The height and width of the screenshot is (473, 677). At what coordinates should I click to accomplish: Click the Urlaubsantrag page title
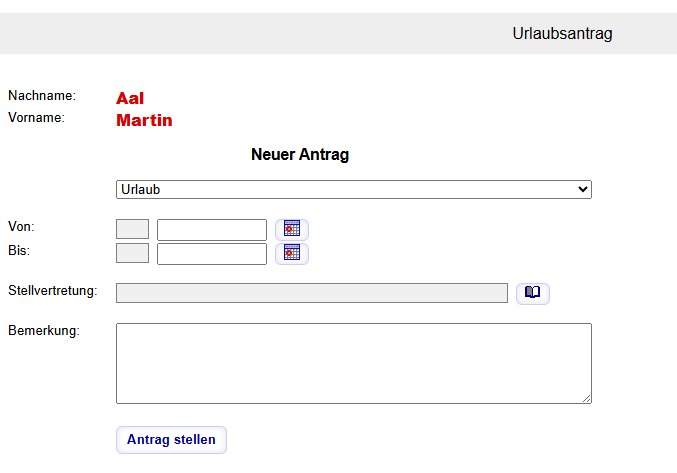[x=562, y=34]
